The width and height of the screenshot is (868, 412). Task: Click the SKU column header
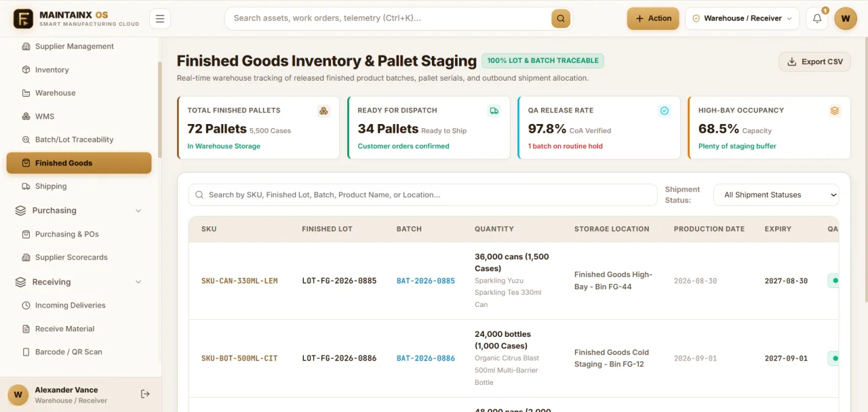[209, 229]
